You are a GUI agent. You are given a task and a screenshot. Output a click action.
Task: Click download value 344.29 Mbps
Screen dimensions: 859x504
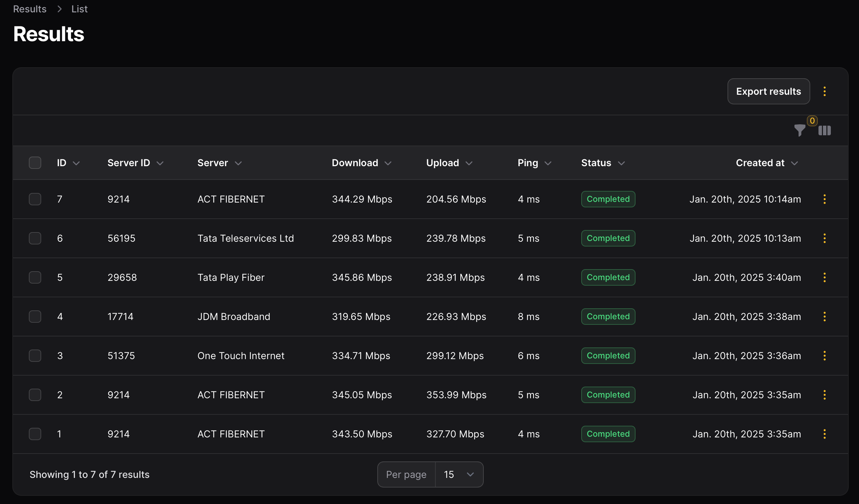pyautogui.click(x=362, y=199)
